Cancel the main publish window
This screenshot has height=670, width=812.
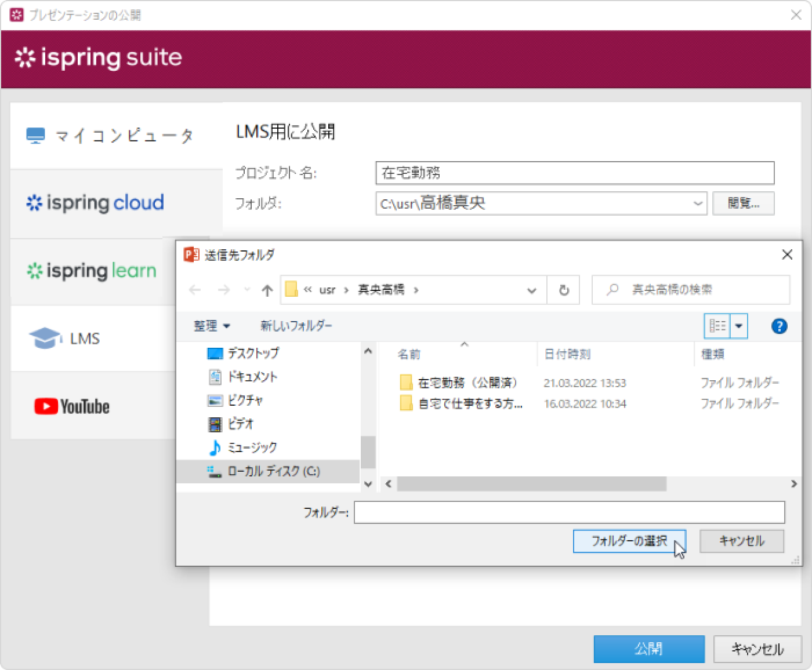pos(757,649)
